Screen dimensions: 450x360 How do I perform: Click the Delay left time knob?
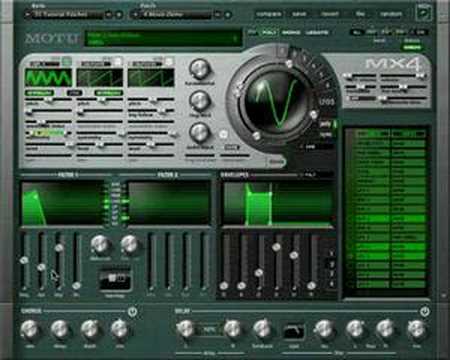185,329
